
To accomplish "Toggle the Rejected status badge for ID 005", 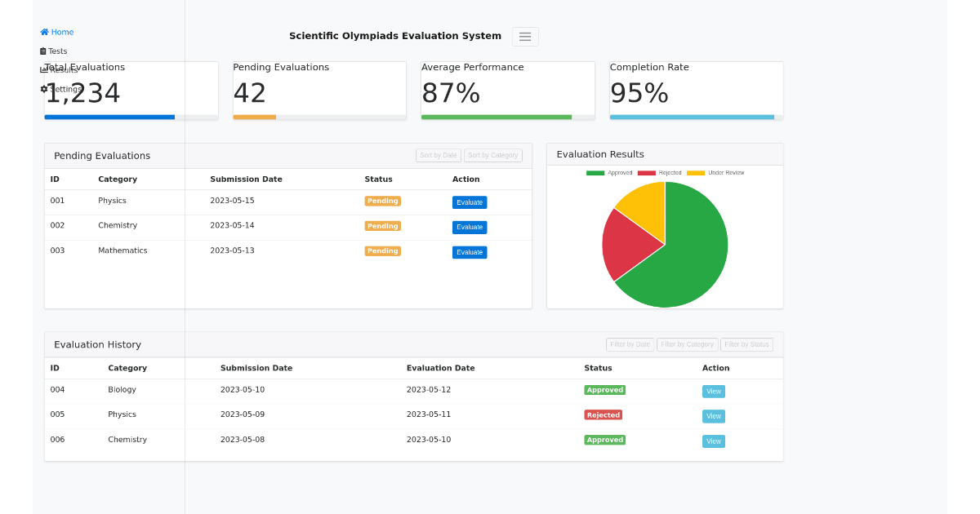I will (x=604, y=414).
